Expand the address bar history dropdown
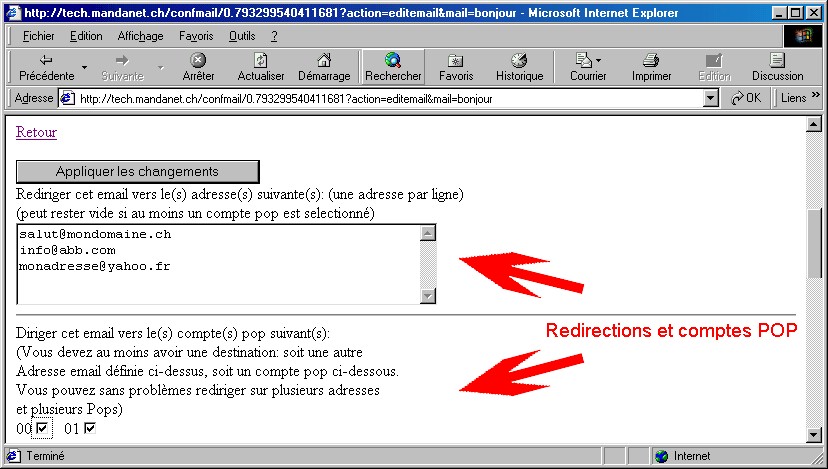Viewport: 828px width, 469px height. [x=711, y=99]
